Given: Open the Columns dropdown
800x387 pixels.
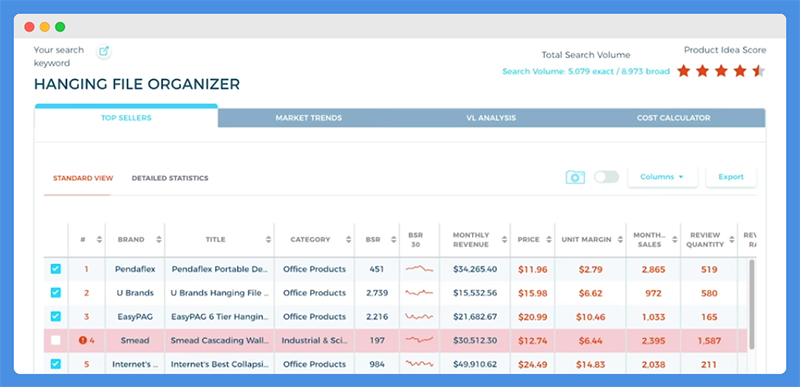Looking at the screenshot, I should (662, 177).
